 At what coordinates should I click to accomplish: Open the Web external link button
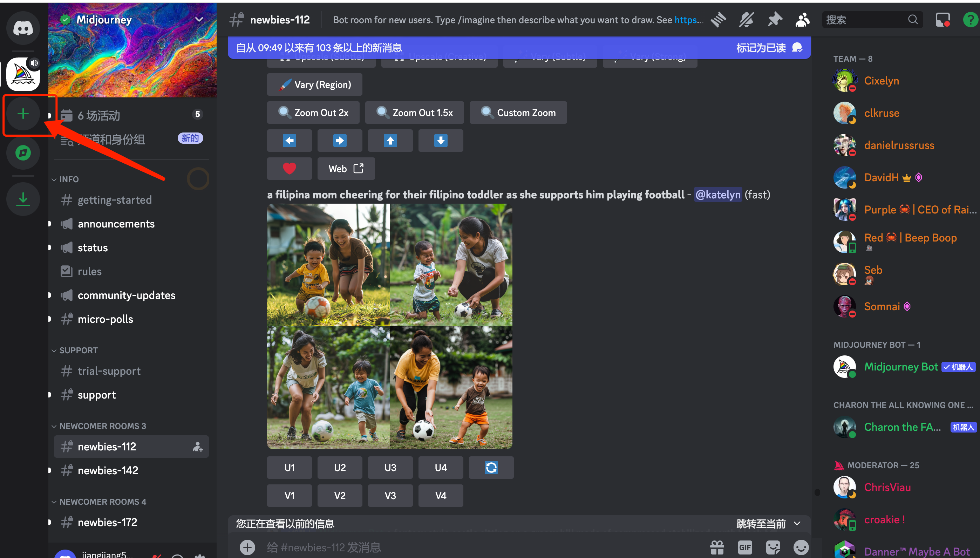346,169
